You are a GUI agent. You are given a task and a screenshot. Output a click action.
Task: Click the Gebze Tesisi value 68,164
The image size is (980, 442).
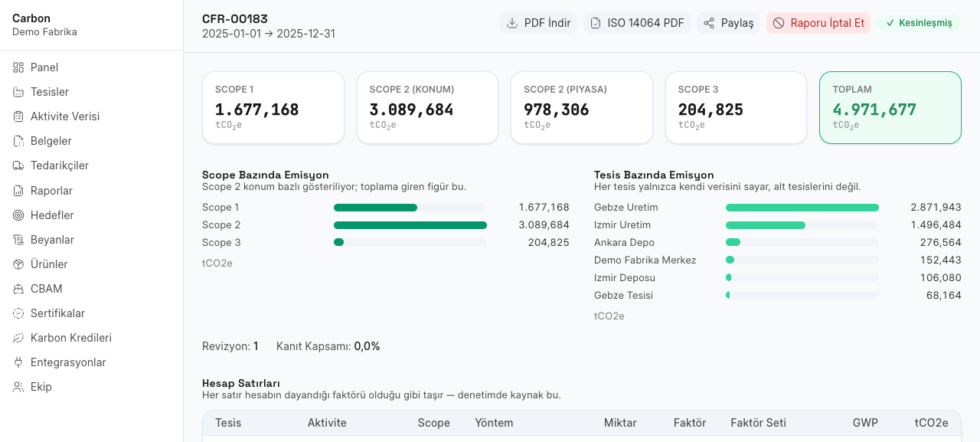point(944,296)
